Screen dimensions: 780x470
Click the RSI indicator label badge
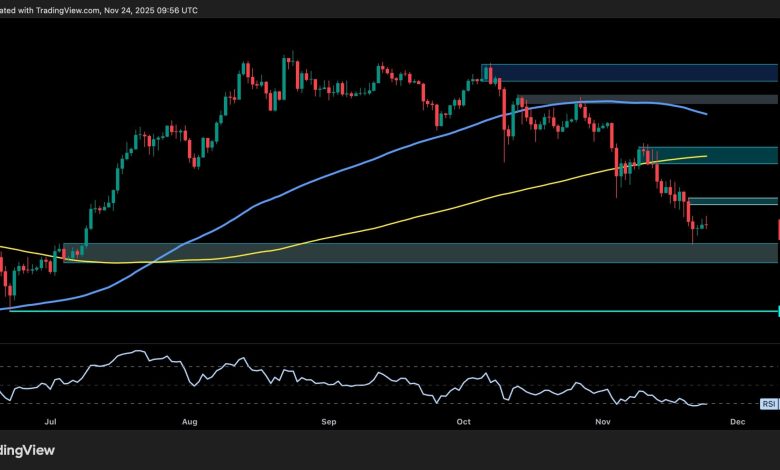coord(769,404)
